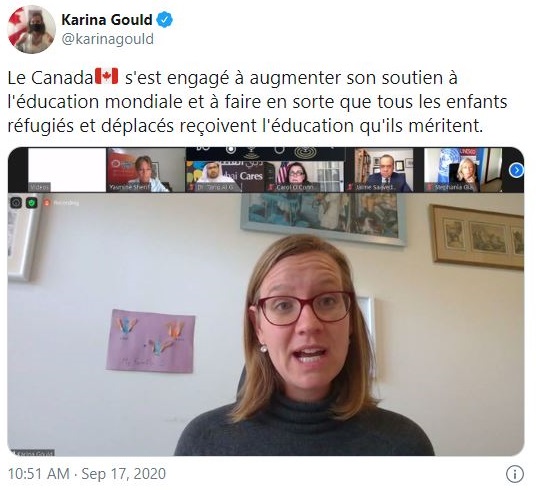Open the @karinagould handle link

coord(108,39)
